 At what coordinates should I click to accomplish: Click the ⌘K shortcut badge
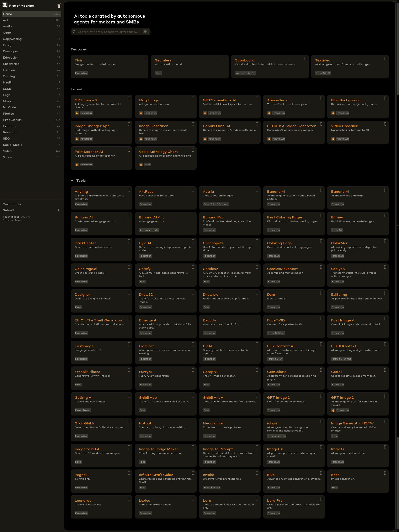146,32
